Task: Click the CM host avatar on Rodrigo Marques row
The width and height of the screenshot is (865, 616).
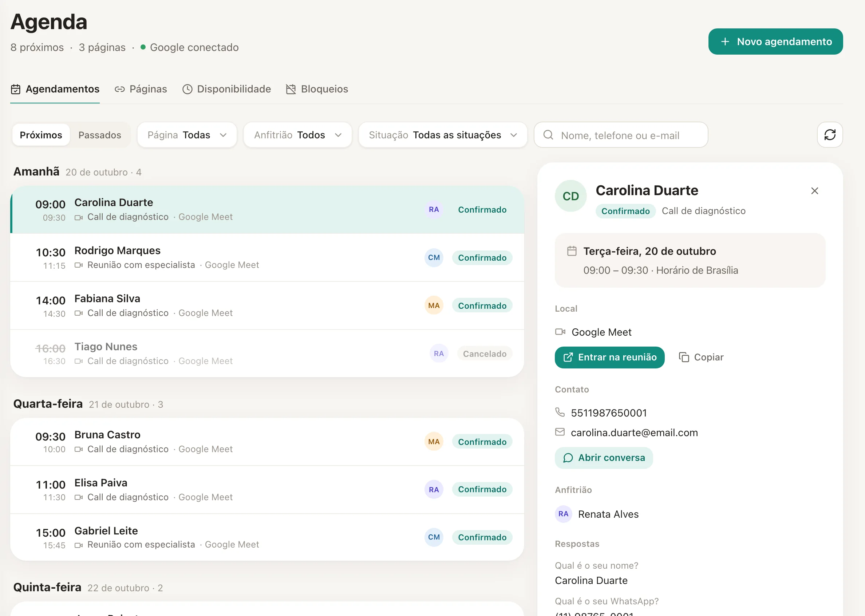Action: 434,257
